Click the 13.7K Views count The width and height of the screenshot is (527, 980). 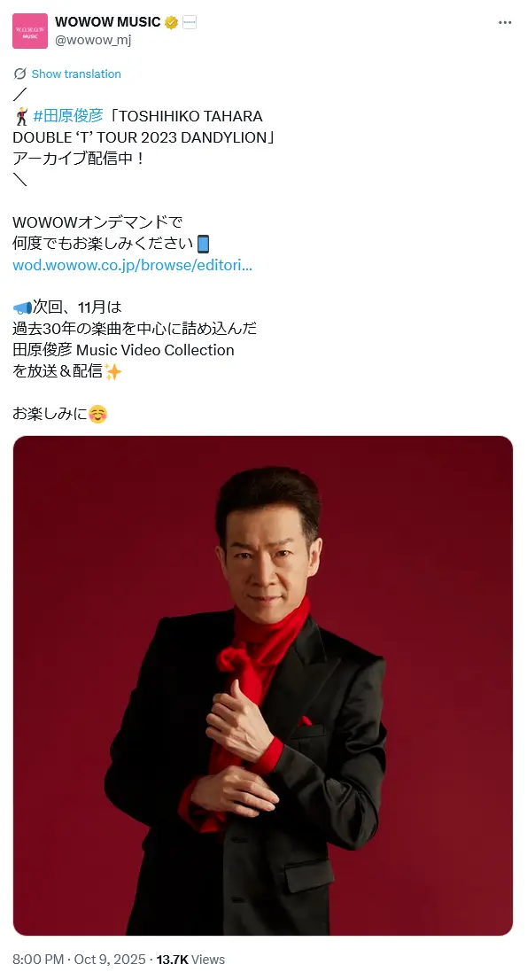tap(190, 960)
